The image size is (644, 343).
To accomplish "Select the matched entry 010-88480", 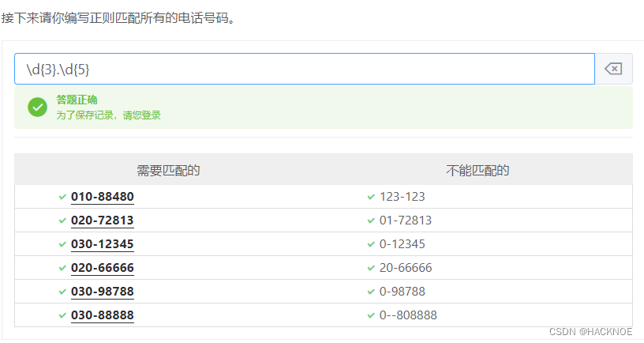I will click(103, 197).
